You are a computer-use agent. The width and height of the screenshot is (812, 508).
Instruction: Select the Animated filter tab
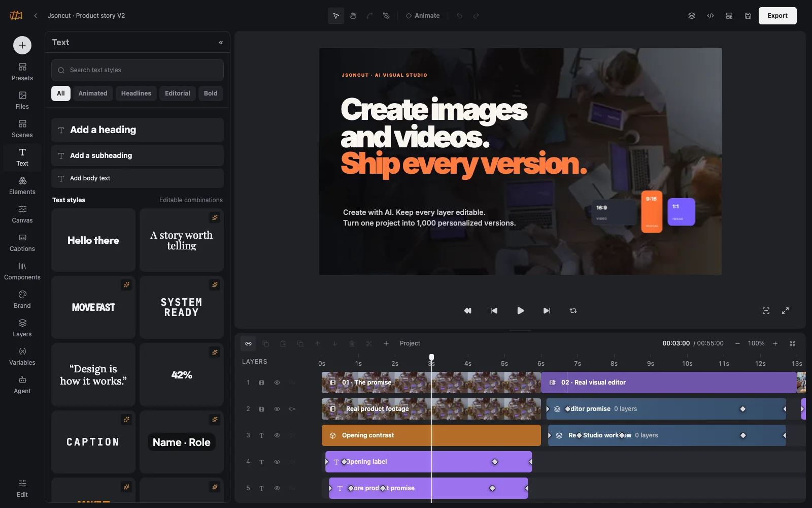click(x=93, y=93)
